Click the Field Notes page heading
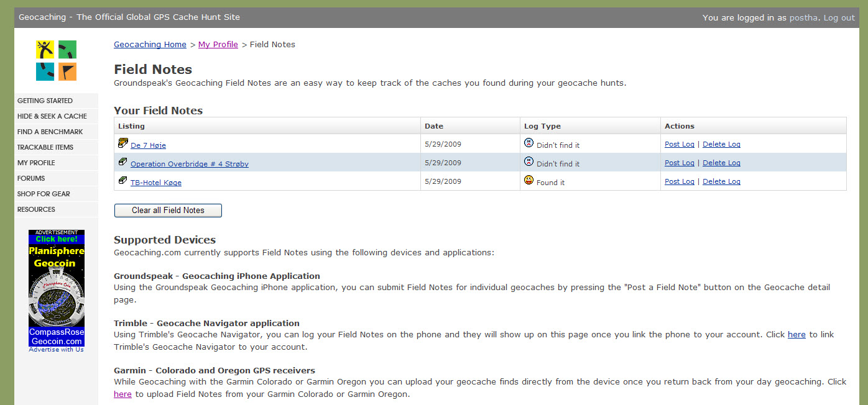This screenshot has width=868, height=405. click(153, 70)
